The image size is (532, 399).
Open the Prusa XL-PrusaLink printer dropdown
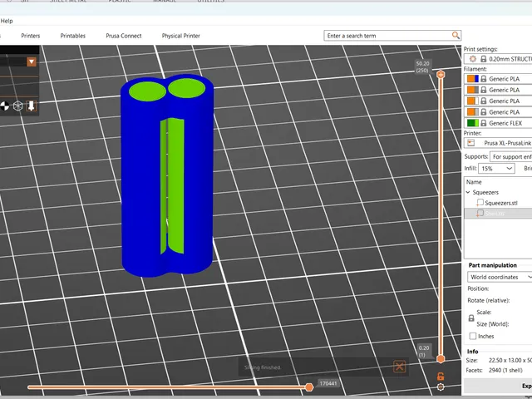498,143
